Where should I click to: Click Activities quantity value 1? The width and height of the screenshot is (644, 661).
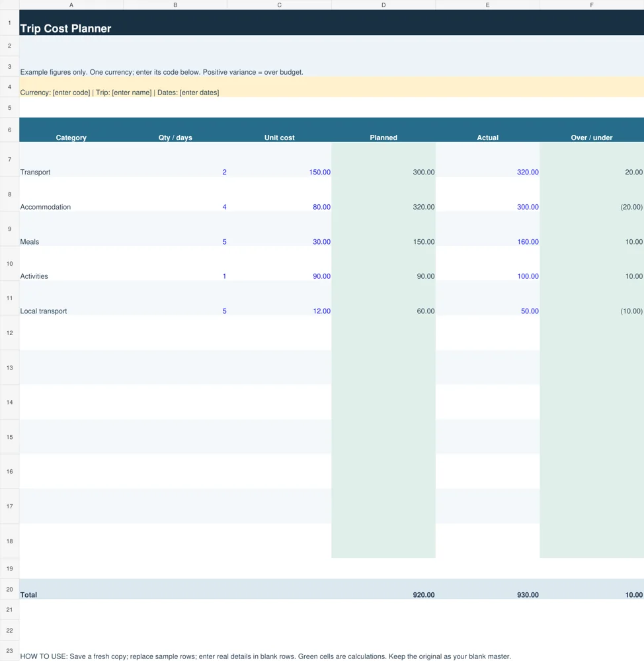click(x=175, y=264)
